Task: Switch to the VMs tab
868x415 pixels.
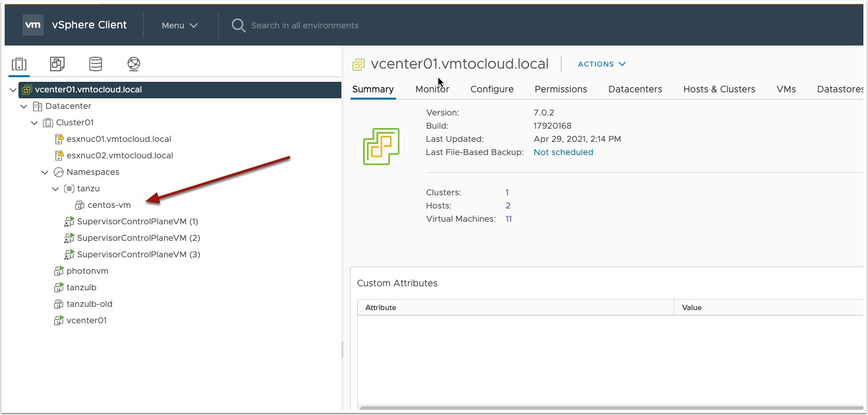Action: click(786, 89)
